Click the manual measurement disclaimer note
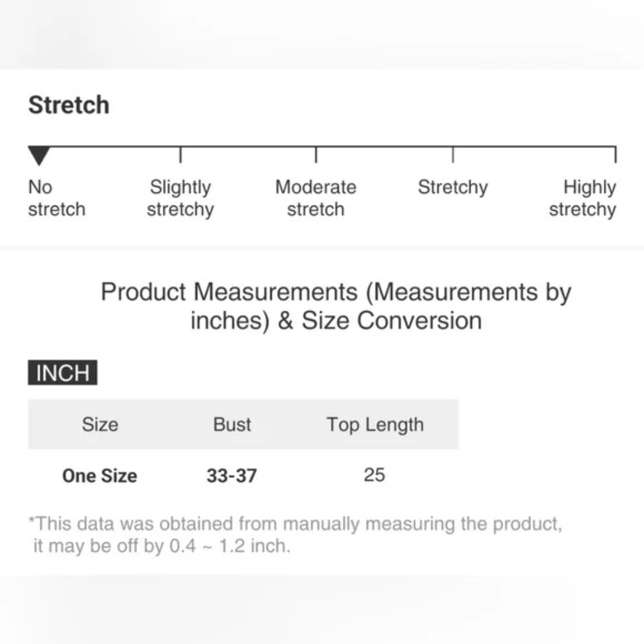 pos(296,535)
